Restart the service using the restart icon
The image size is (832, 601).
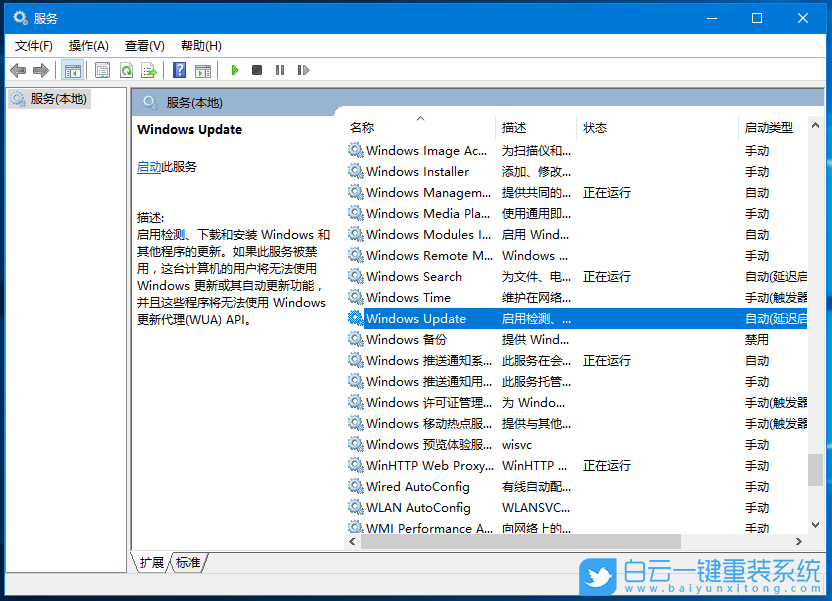[302, 70]
